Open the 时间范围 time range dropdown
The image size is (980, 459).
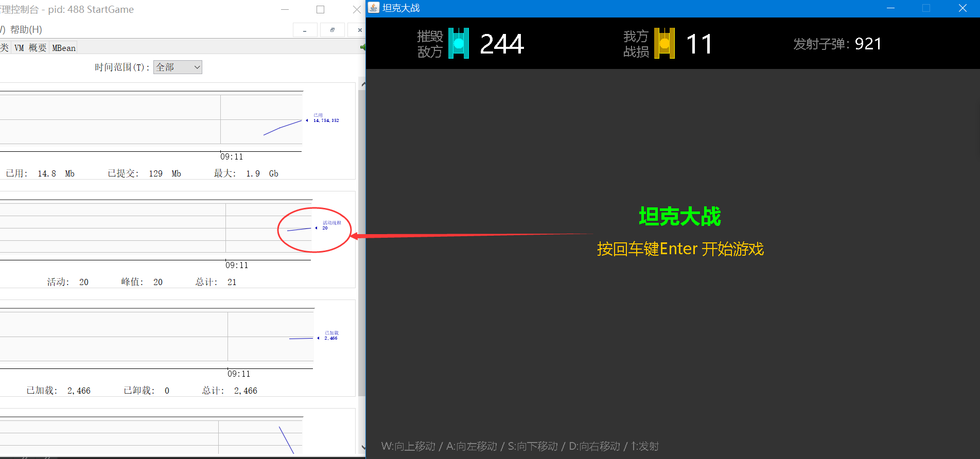[178, 67]
